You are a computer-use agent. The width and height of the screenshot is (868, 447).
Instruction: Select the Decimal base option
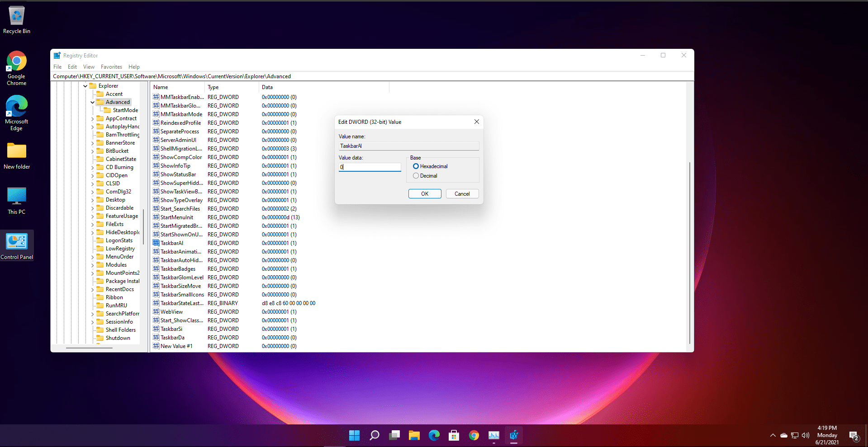(x=416, y=175)
